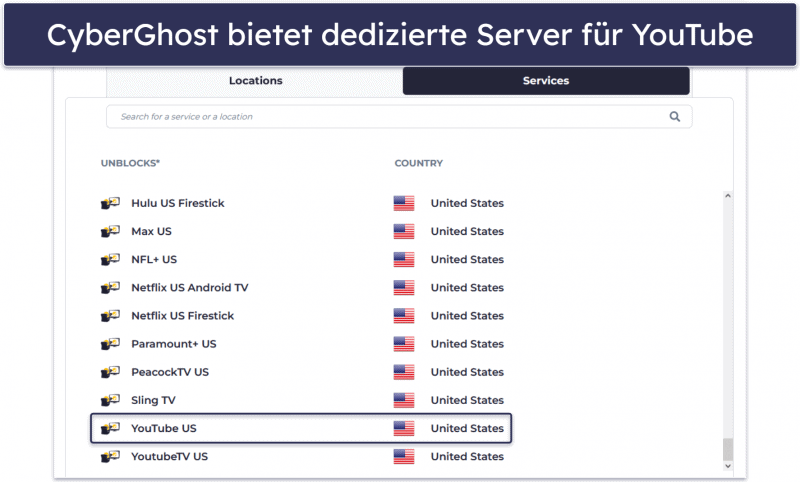Click United States in the Hulu US Firestick row
800x482 pixels.
[x=467, y=203]
